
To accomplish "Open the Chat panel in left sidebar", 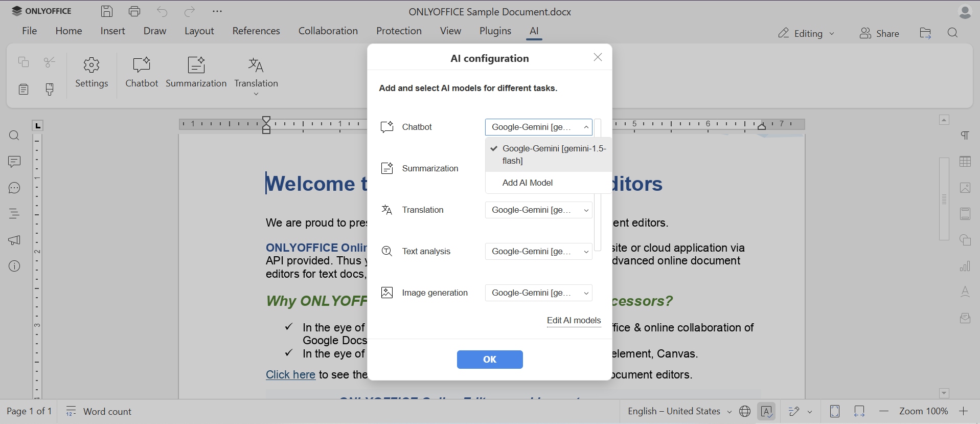I will 14,188.
